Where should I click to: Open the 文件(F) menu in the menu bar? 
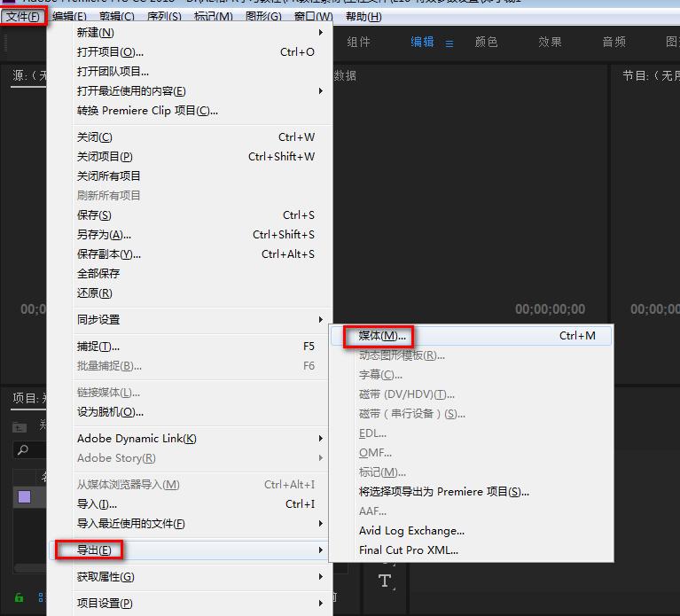pos(22,17)
